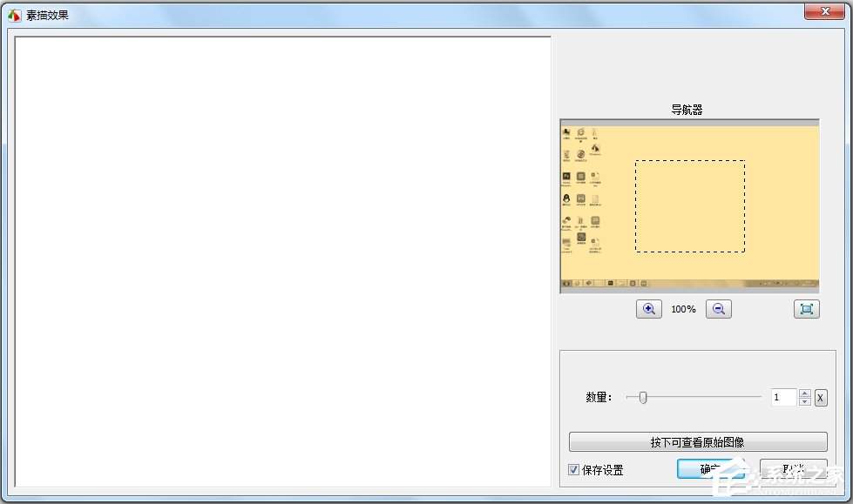The height and width of the screenshot is (504, 853).
Task: Click the app icon in title bar
Action: point(14,15)
